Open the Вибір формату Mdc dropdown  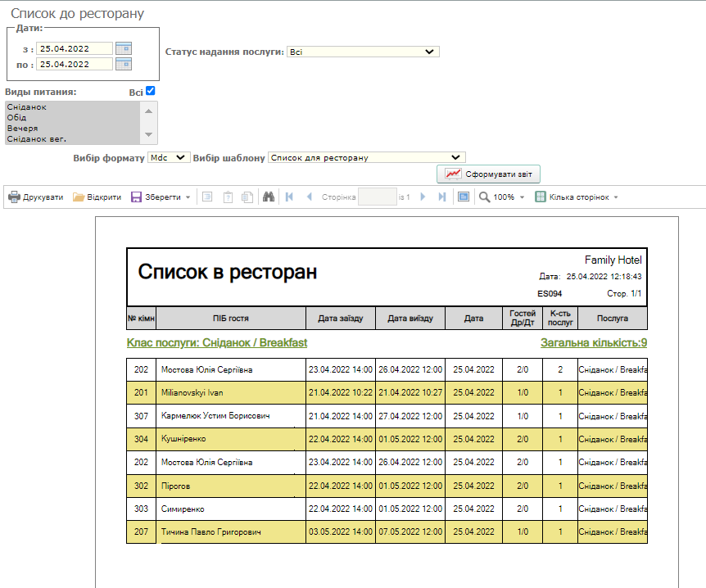(169, 157)
